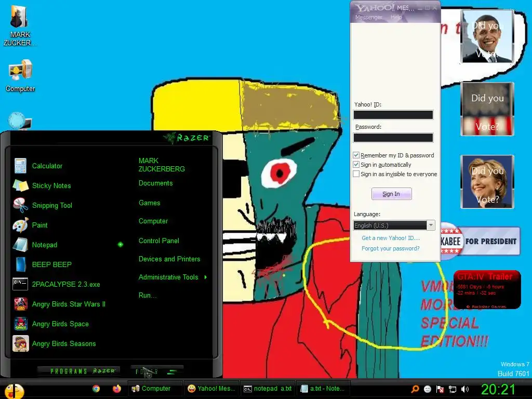Open the Messenger menu in Yahoo window
This screenshot has height=399, width=532.
pyautogui.click(x=368, y=17)
